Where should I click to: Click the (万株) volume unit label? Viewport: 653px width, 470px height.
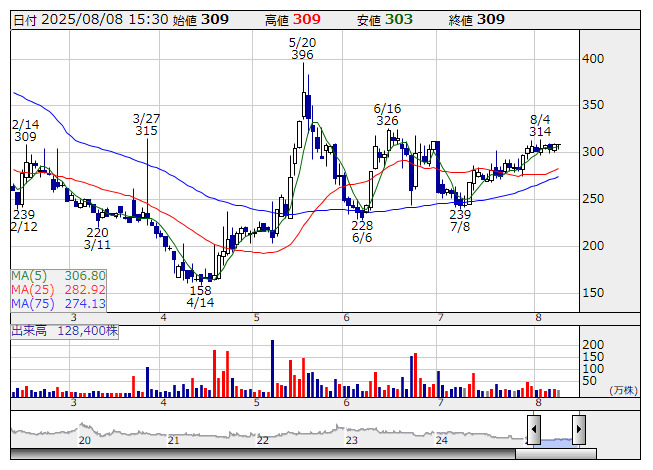coord(623,390)
